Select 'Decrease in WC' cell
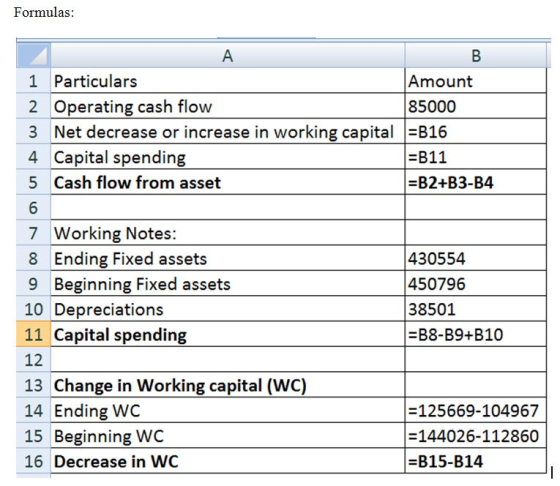The width and height of the screenshot is (560, 486). pyautogui.click(x=228, y=461)
